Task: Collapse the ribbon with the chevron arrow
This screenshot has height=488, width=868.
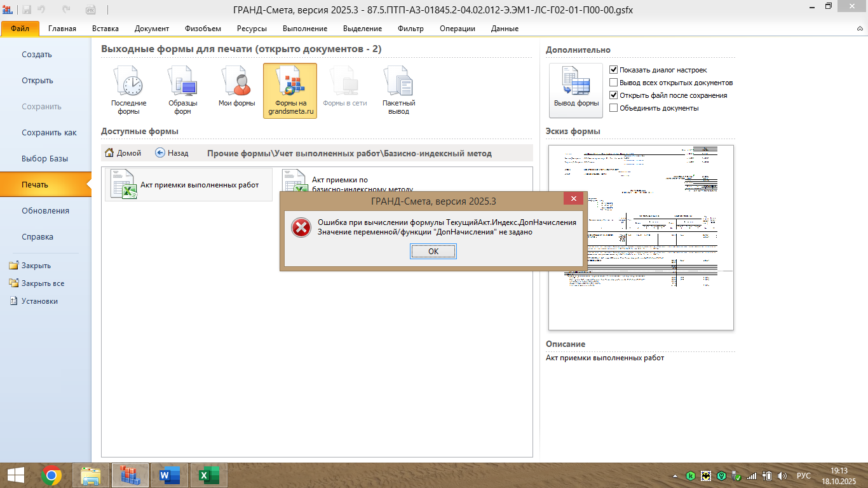Action: (859, 27)
